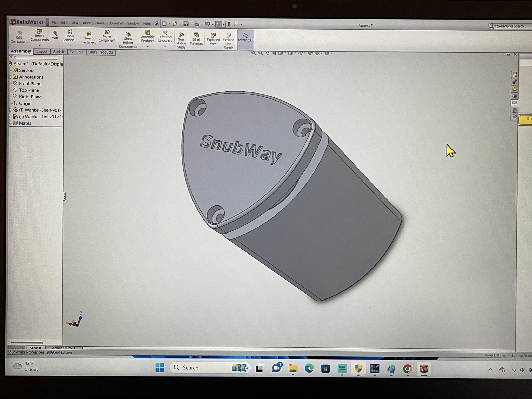Click the Open file folder icon

tap(175, 24)
